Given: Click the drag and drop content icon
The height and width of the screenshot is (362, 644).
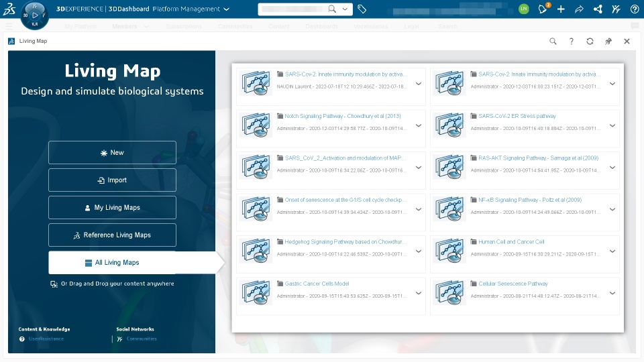Looking at the screenshot, I should coord(54,284).
